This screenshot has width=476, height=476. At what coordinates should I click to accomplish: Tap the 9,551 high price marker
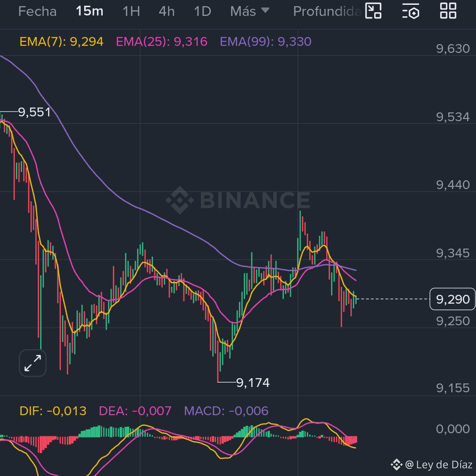(x=34, y=112)
